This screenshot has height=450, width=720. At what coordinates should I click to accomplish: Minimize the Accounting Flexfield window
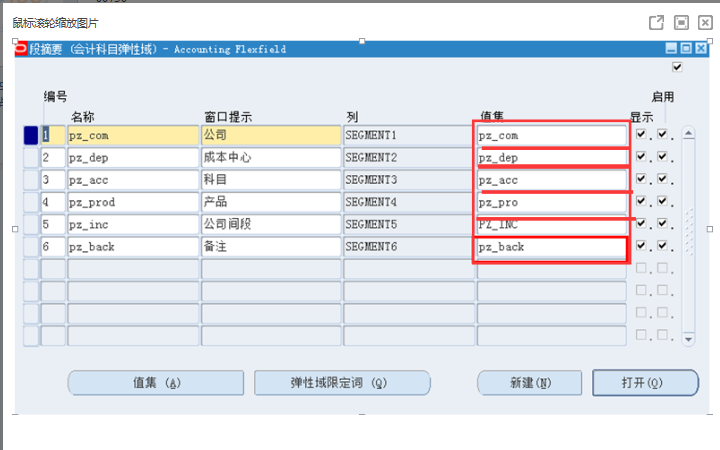[x=671, y=49]
